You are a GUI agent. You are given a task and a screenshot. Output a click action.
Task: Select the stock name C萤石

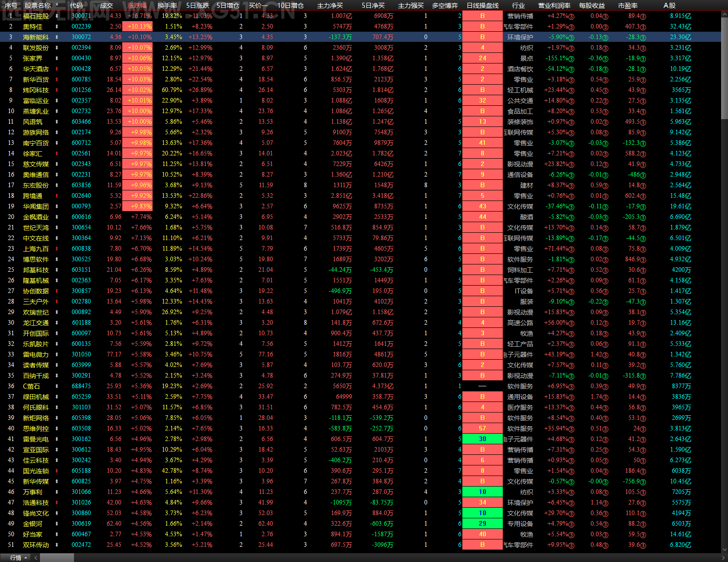32,386
